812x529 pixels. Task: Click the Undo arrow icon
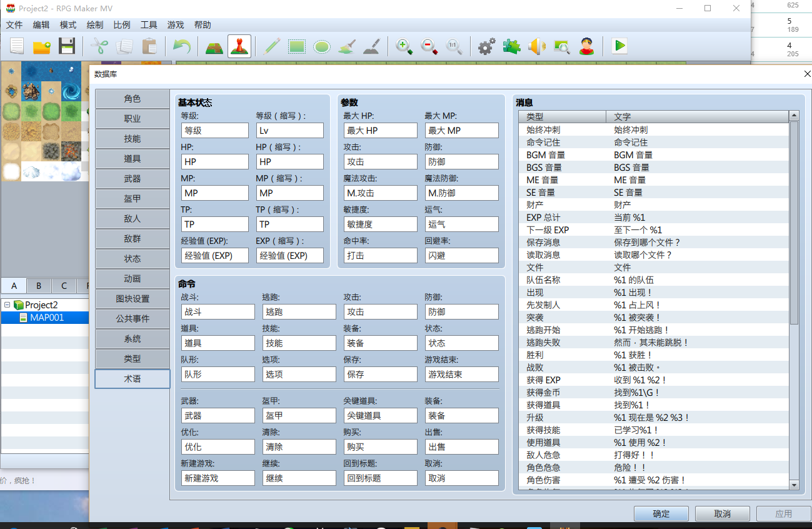click(x=181, y=46)
